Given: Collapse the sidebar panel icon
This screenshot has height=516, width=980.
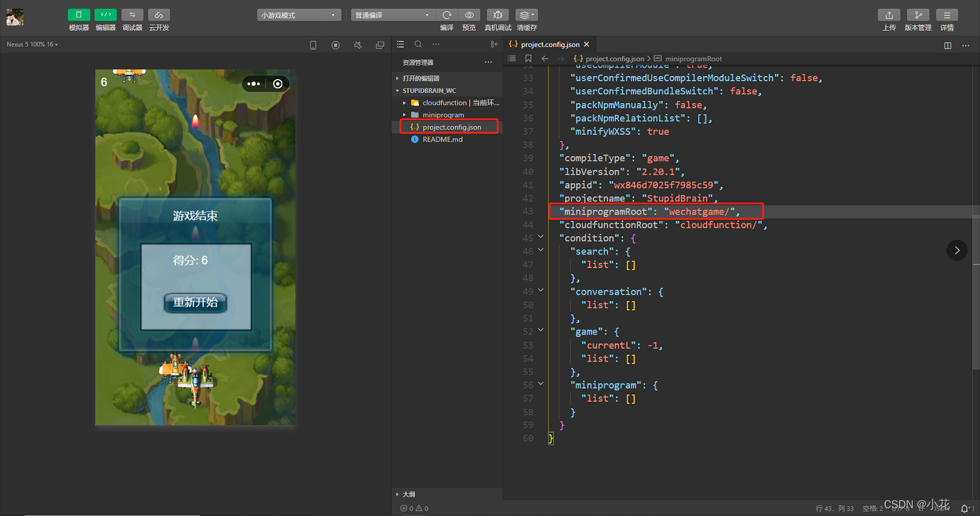Looking at the screenshot, I should [494, 44].
